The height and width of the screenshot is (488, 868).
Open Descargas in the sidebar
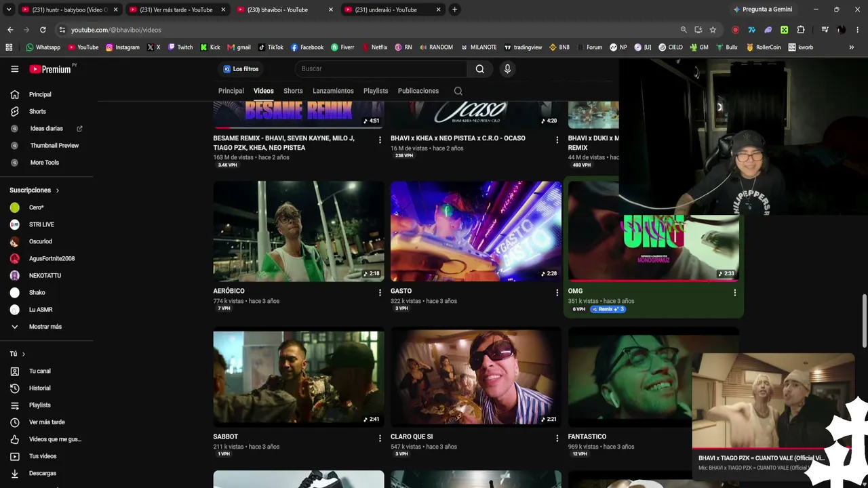pyautogui.click(x=42, y=473)
